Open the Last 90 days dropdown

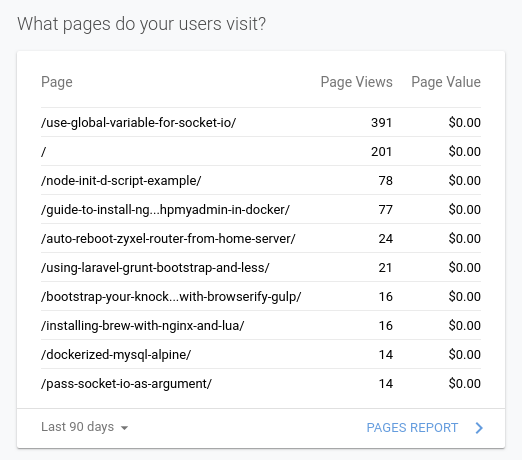click(x=84, y=427)
